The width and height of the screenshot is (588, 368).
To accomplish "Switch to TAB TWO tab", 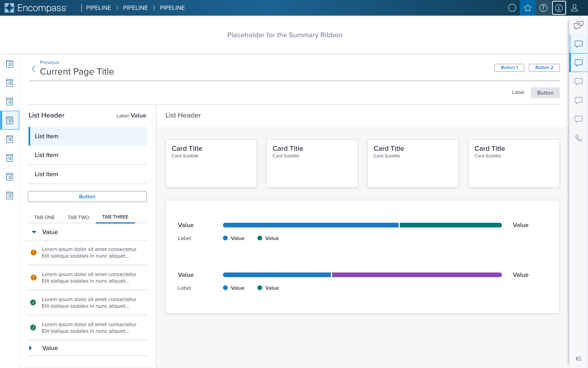I will (78, 217).
